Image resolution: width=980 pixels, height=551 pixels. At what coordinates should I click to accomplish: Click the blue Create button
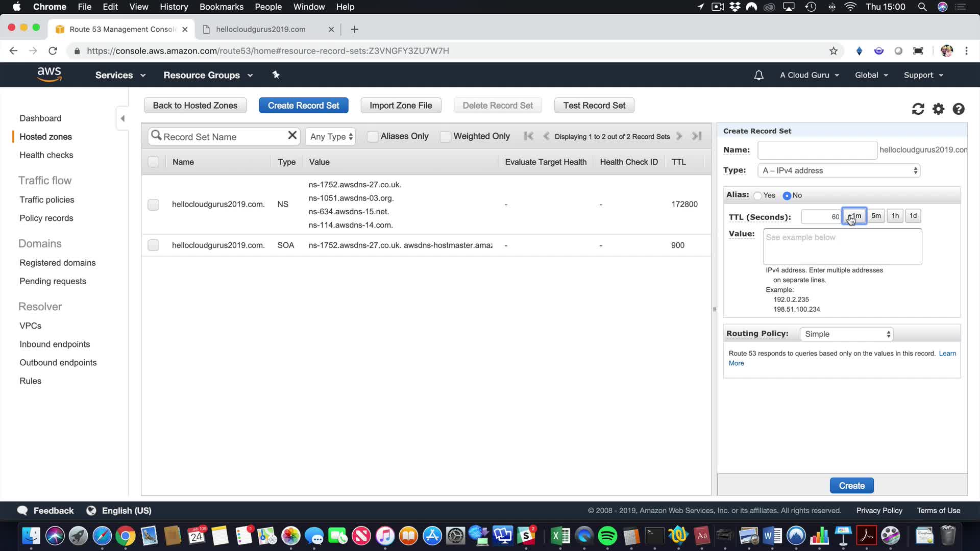[x=851, y=486]
